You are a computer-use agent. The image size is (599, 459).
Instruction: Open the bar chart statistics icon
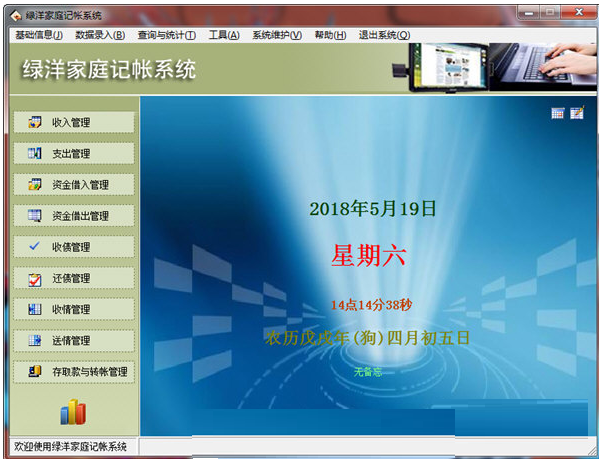click(73, 412)
